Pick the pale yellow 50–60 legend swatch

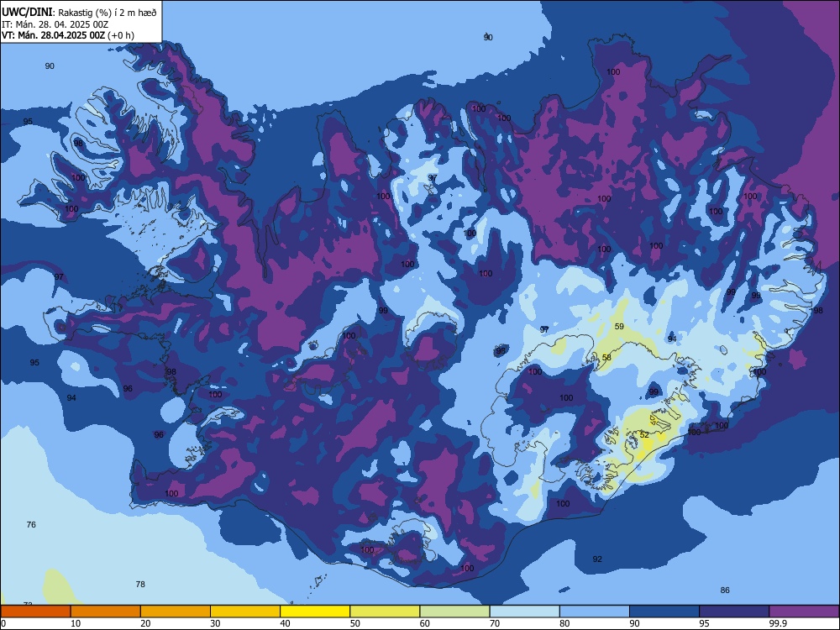386,612
